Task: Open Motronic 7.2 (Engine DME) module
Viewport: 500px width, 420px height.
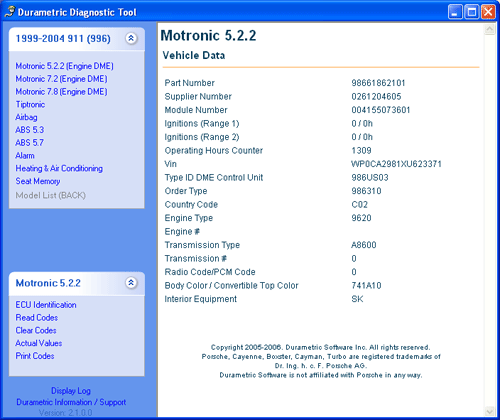Action: coord(61,79)
